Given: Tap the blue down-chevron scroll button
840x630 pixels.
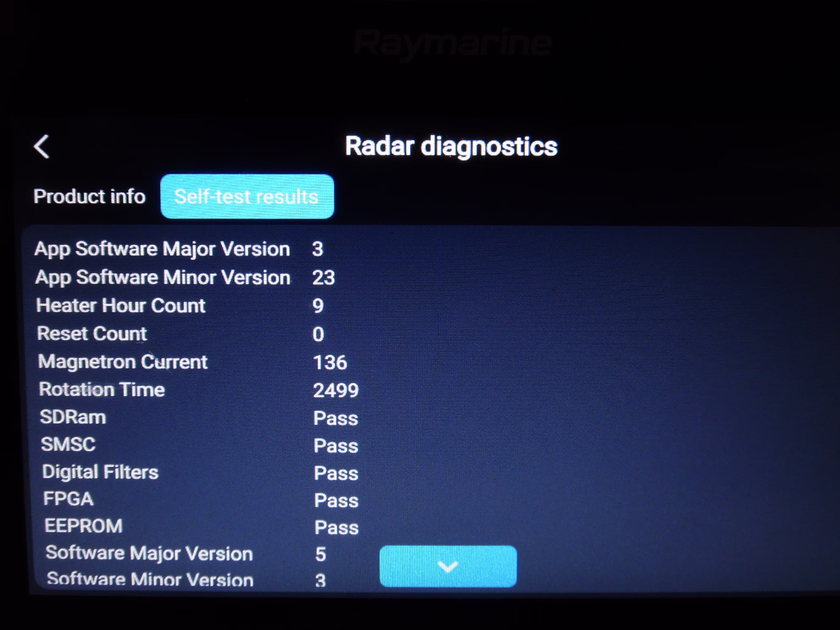Looking at the screenshot, I should pyautogui.click(x=448, y=566).
